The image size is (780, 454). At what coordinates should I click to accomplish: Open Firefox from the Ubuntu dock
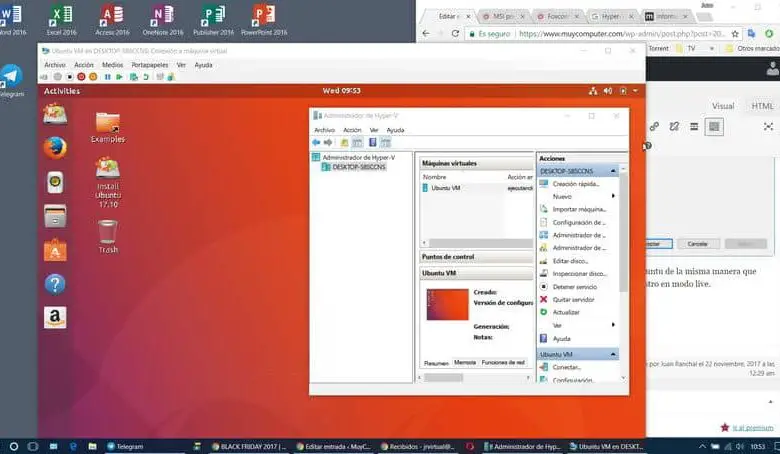[x=55, y=148]
